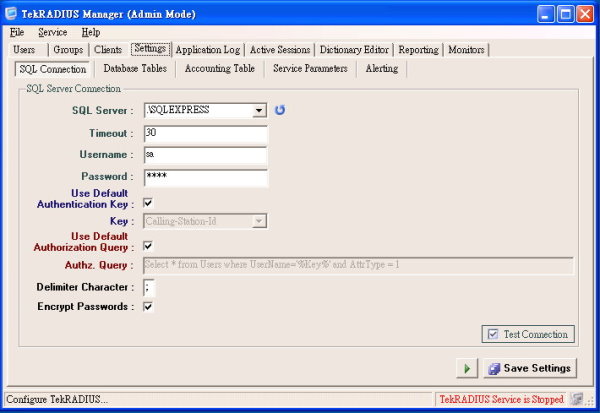The height and width of the screenshot is (413, 600).
Task: Maximize the TekRADIUS Manager window
Action: 566,14
